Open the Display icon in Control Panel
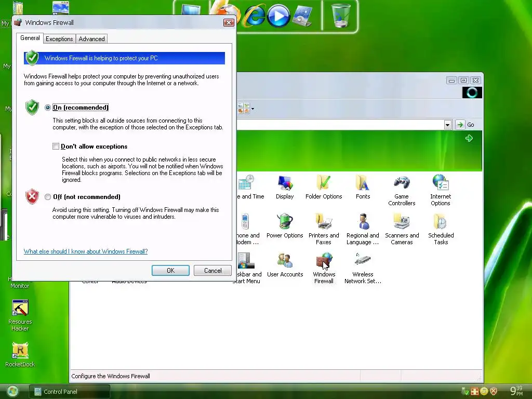The height and width of the screenshot is (399, 532). click(285, 187)
